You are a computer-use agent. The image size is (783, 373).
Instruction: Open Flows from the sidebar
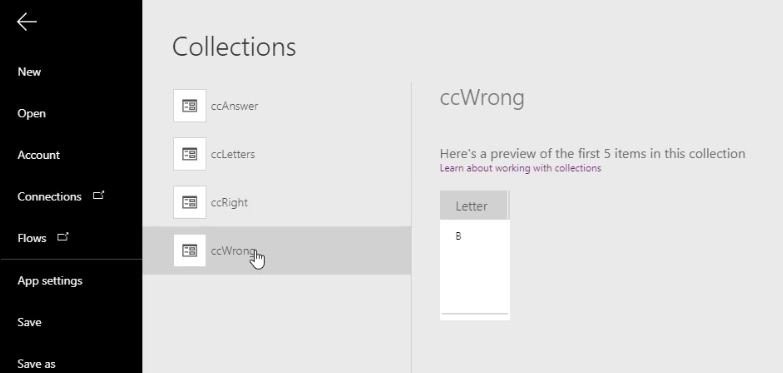pos(32,238)
